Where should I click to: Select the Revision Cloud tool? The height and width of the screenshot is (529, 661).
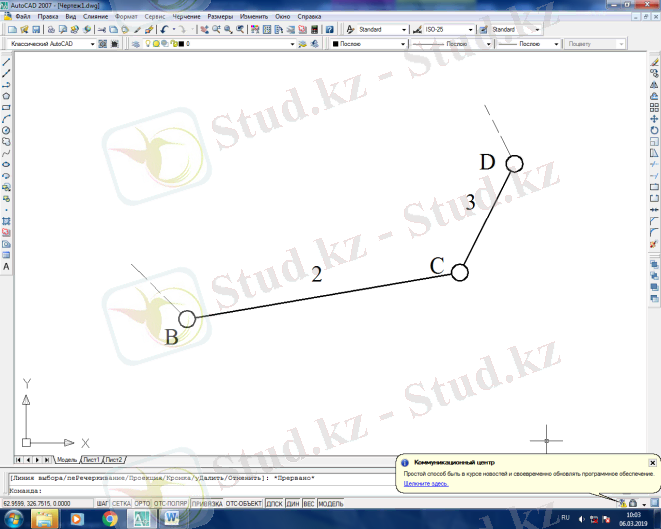pos(6,142)
